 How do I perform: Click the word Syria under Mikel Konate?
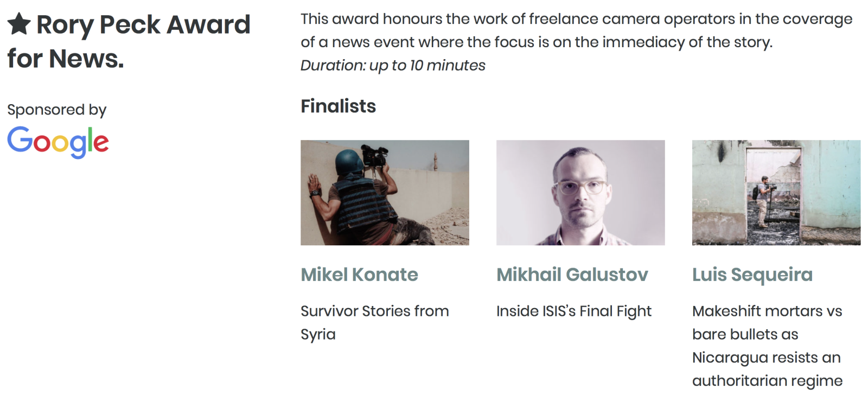coord(318,335)
